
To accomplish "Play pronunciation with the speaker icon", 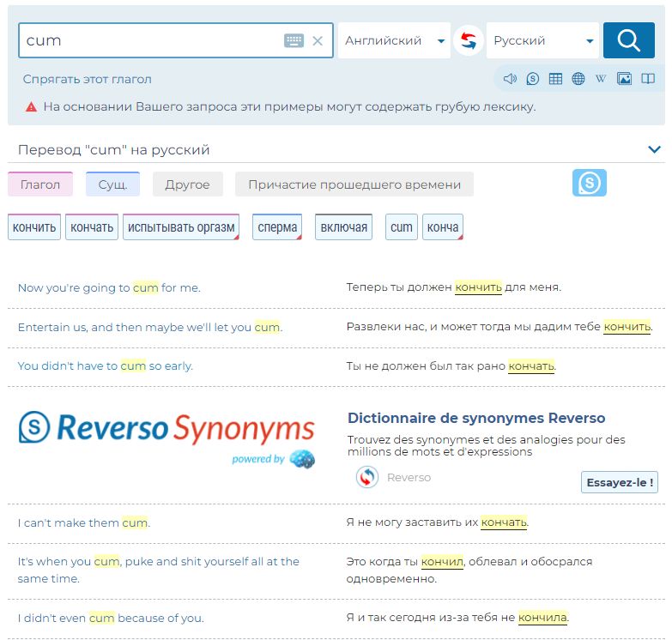I will click(510, 79).
